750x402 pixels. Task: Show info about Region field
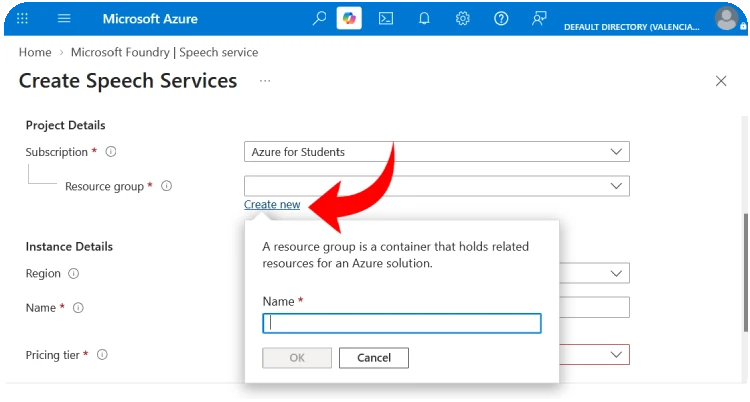coord(73,273)
